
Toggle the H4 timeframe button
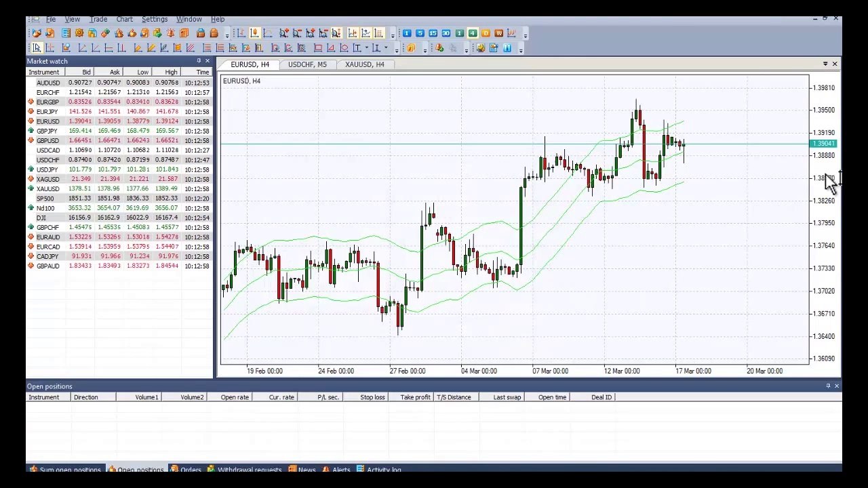point(473,33)
